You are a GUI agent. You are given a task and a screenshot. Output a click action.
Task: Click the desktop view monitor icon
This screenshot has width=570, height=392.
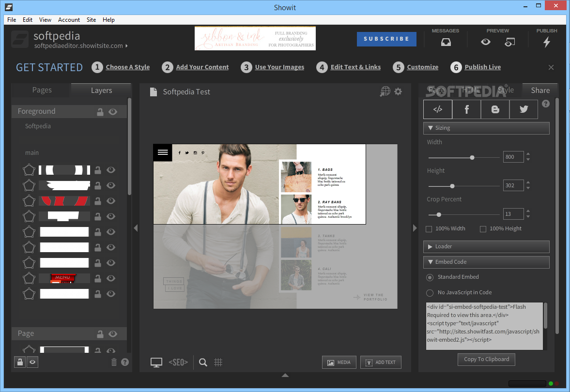click(156, 362)
